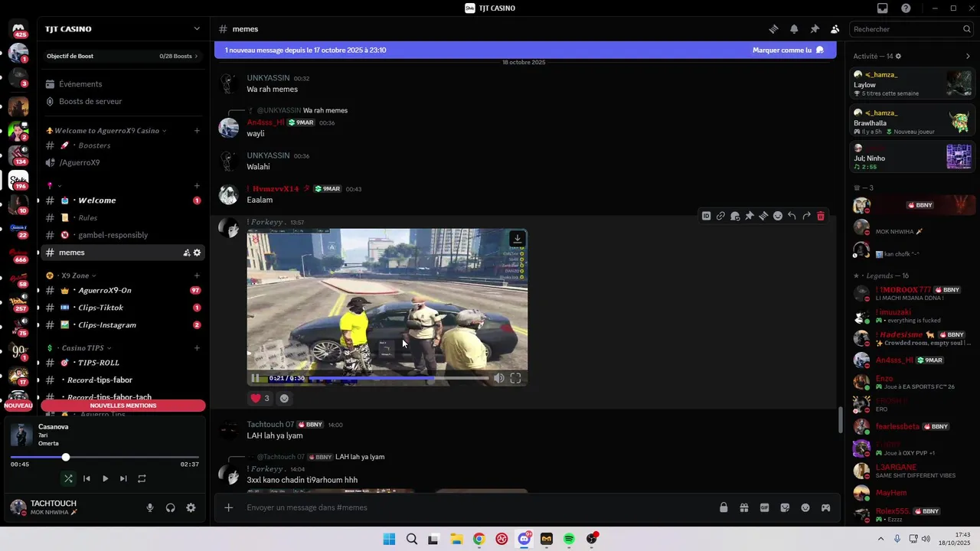Reply to Forkeyy's video message
The image size is (980, 551).
(x=792, y=216)
